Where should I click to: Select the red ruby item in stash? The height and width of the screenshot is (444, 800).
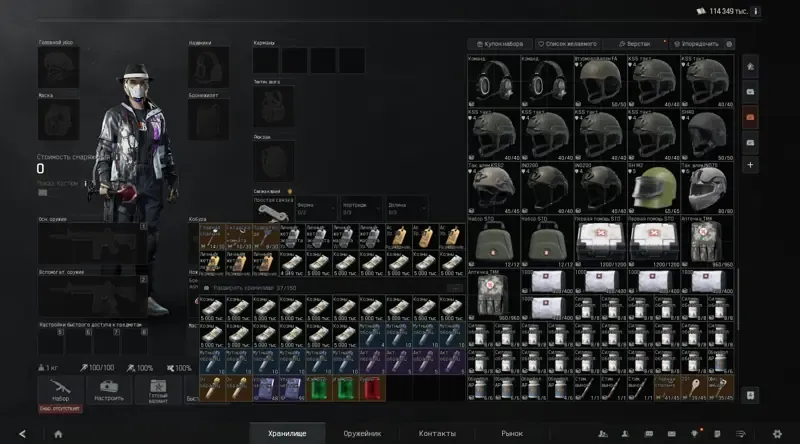pyautogui.click(x=372, y=388)
